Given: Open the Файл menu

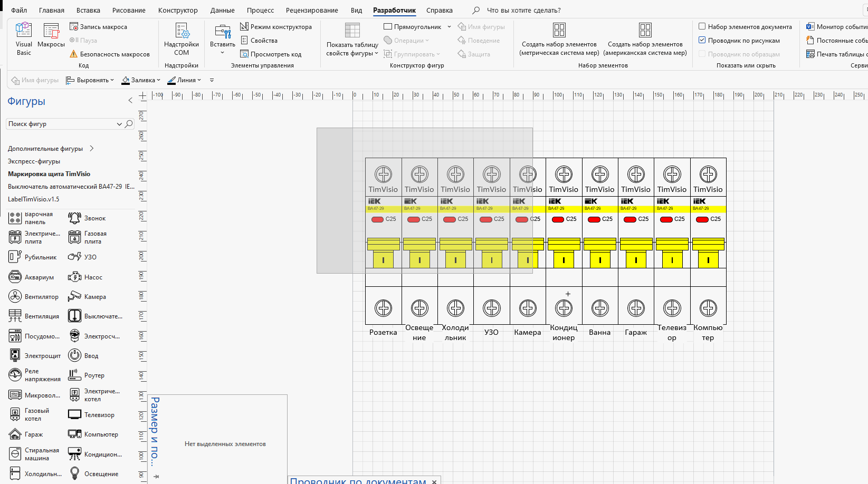Looking at the screenshot, I should pyautogui.click(x=19, y=10).
